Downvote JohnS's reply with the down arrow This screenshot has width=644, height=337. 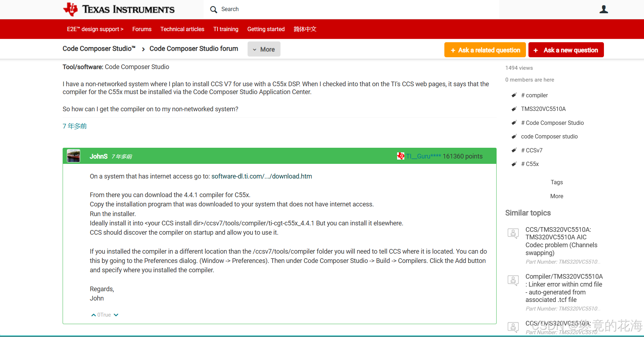point(116,315)
